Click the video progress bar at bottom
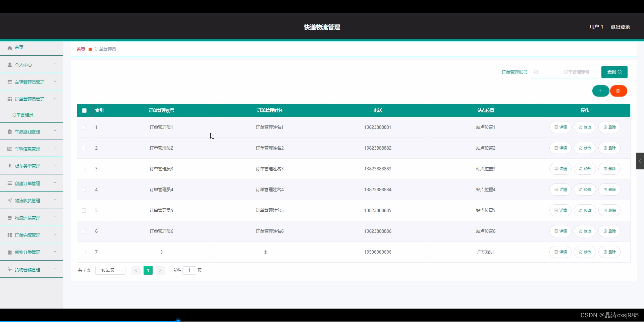 tap(322, 321)
